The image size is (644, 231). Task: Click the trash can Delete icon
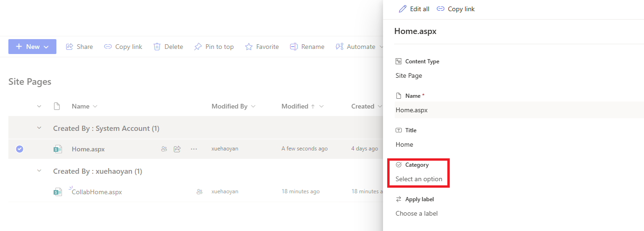[157, 47]
